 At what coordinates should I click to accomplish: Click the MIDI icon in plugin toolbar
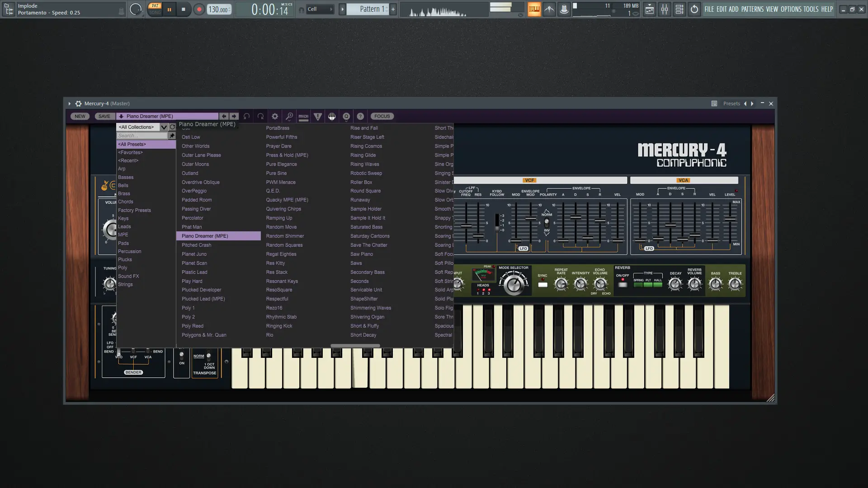point(303,117)
